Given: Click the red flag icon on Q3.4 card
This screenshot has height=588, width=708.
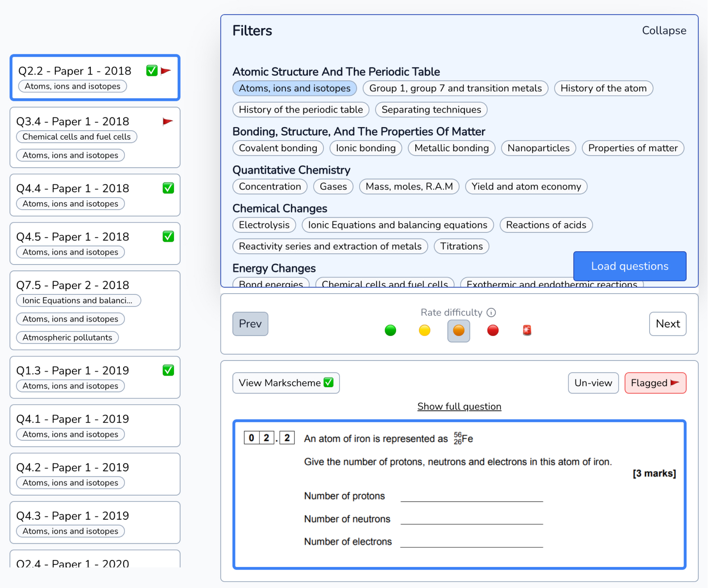Looking at the screenshot, I should [168, 121].
